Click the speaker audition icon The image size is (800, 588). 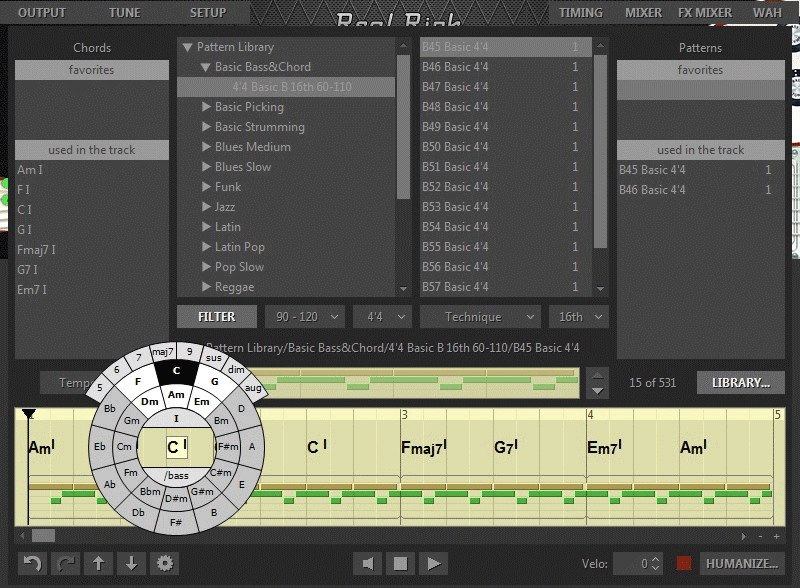[x=367, y=564]
